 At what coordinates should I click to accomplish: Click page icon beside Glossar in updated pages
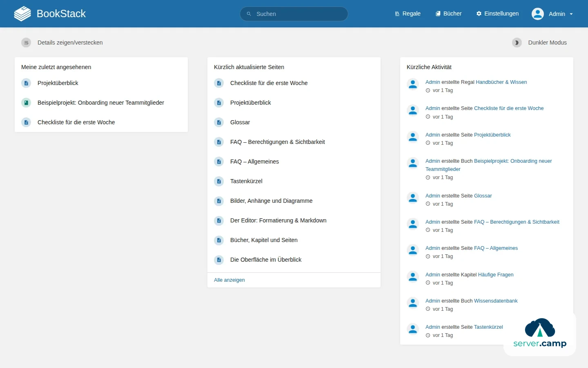(219, 122)
